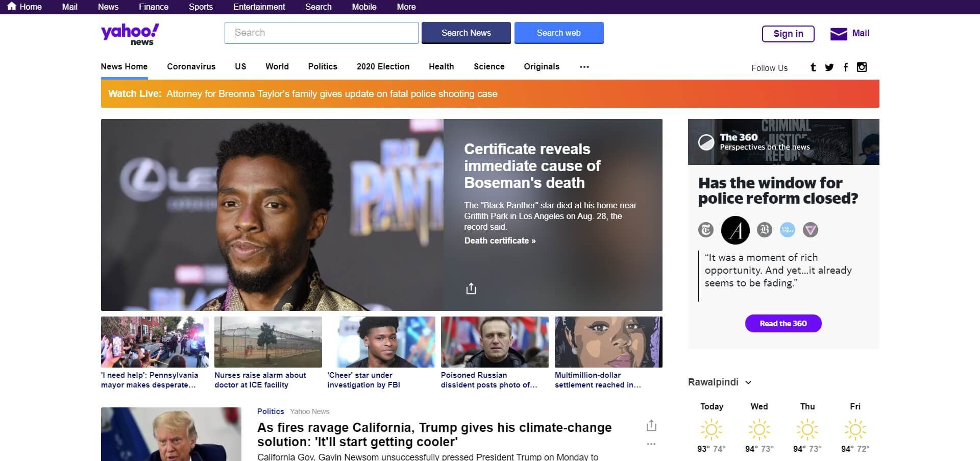Open Mobile in the top bar
The width and height of the screenshot is (980, 461).
click(364, 7)
